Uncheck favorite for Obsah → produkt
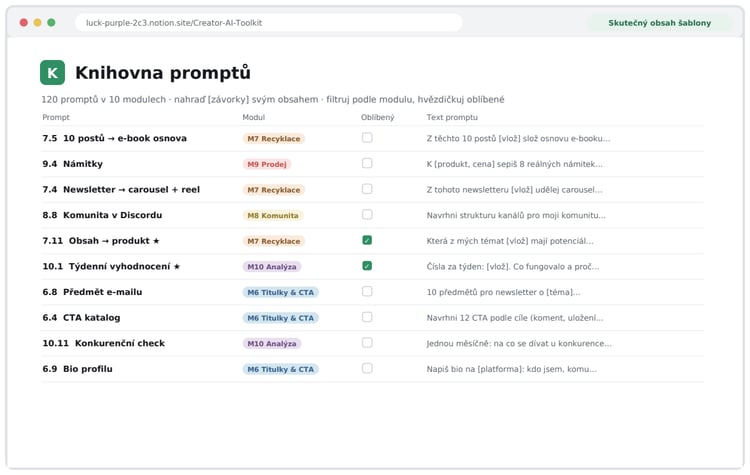Image resolution: width=750 pixels, height=475 pixels. click(367, 240)
